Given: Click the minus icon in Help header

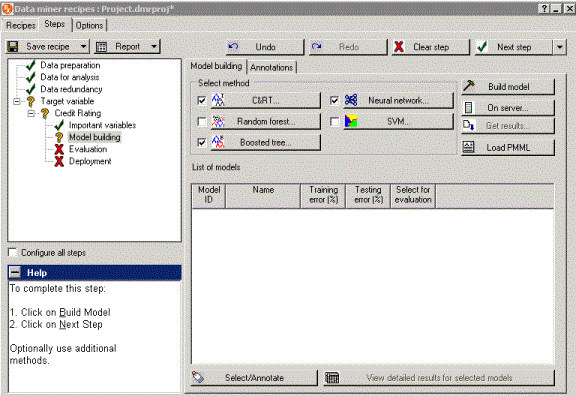Looking at the screenshot, I should tap(15, 273).
